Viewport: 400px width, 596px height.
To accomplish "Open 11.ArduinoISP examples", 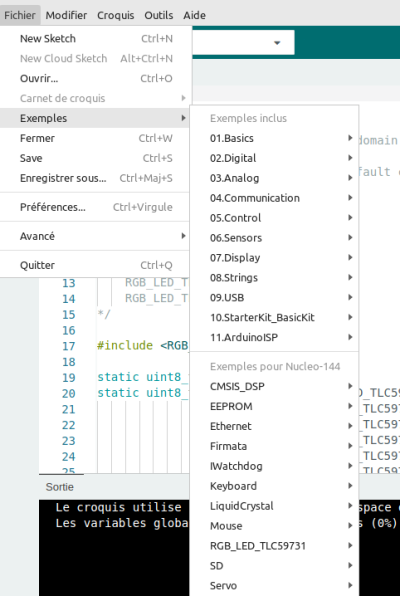I will [x=274, y=338].
